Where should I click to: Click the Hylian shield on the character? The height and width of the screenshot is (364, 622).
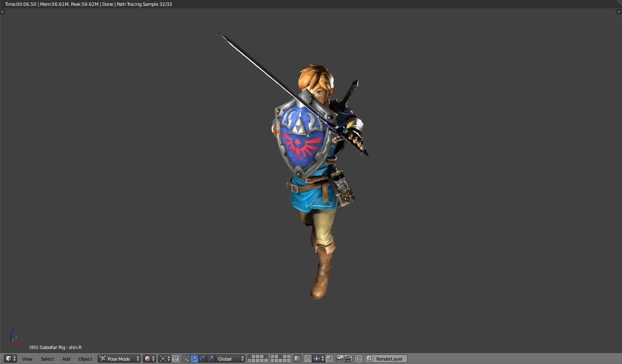pos(302,136)
